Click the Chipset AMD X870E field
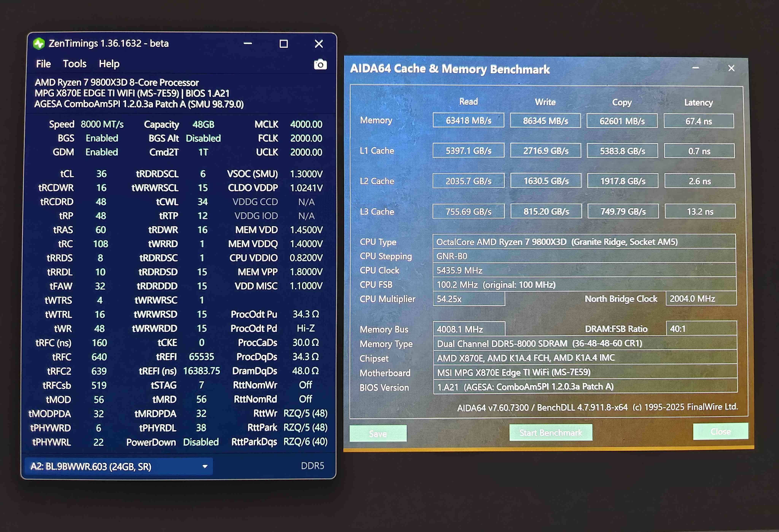The image size is (779, 532). [x=585, y=358]
